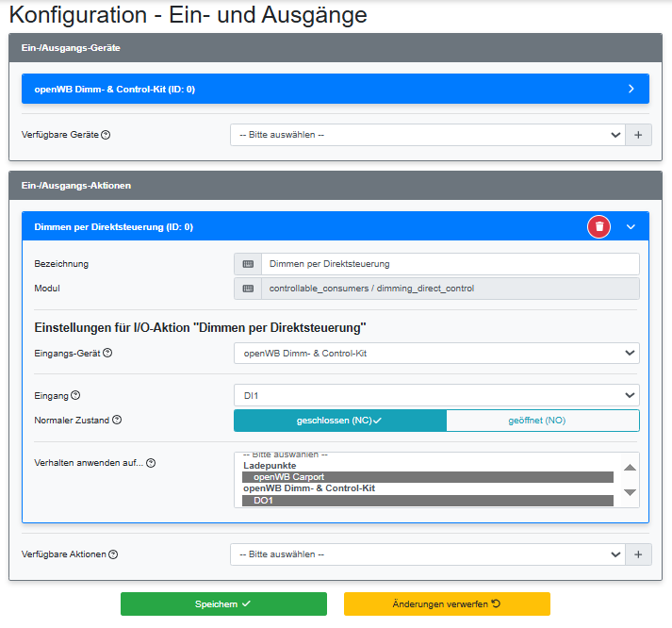Add selected device with plus button
The image size is (672, 628).
pos(638,135)
